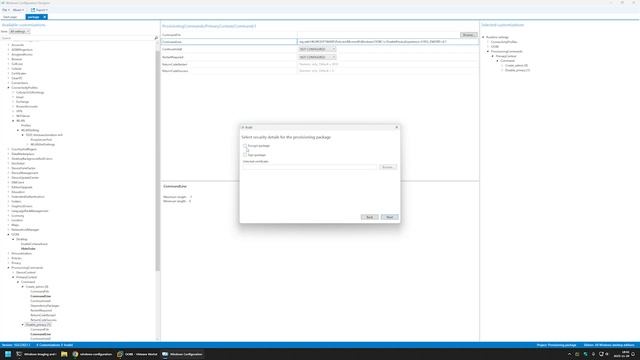Click the search box in Available customizations
Viewport: 640px width, 360px height.
tap(77, 38)
